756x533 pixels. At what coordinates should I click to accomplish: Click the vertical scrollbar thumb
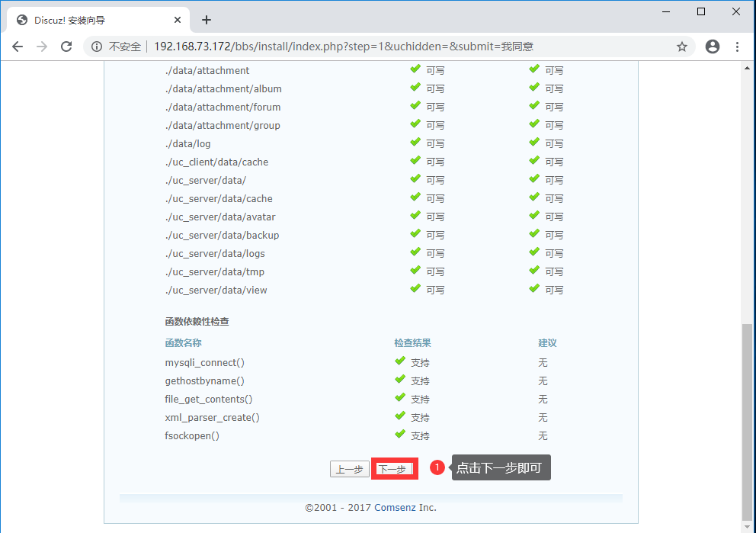[748, 422]
